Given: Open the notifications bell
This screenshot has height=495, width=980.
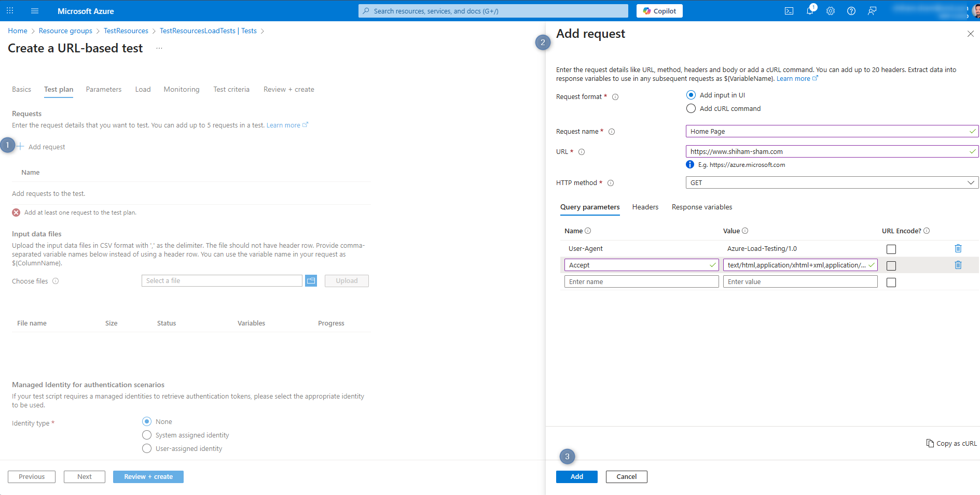Looking at the screenshot, I should (x=809, y=11).
